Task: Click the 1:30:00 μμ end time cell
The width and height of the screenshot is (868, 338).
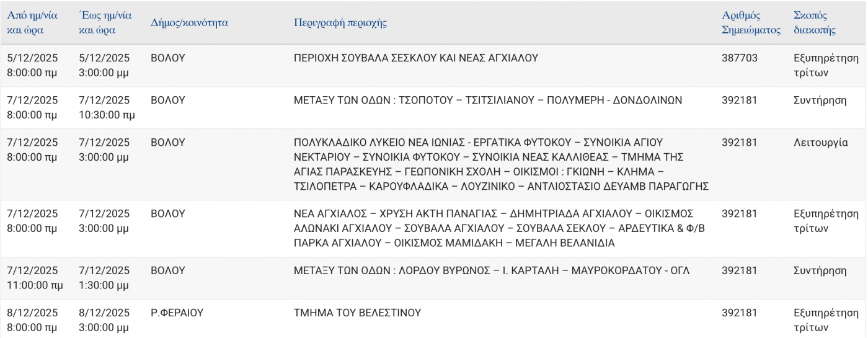Action: (x=104, y=285)
